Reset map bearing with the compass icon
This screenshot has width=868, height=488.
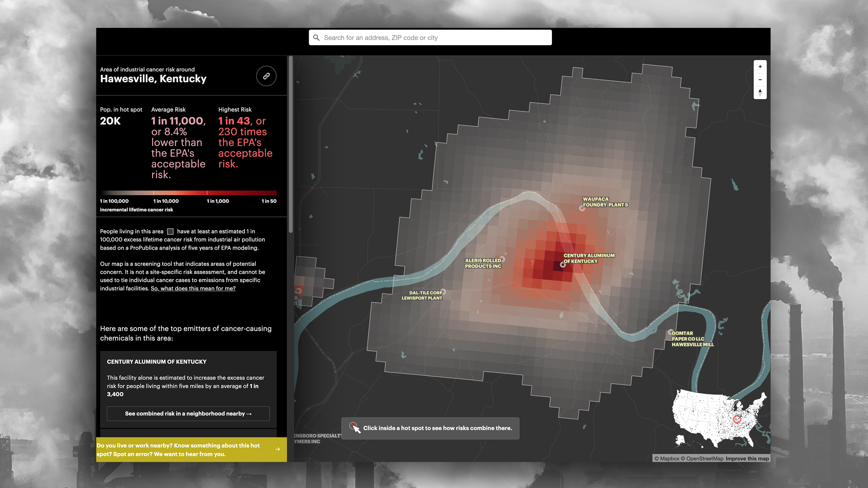pyautogui.click(x=760, y=93)
